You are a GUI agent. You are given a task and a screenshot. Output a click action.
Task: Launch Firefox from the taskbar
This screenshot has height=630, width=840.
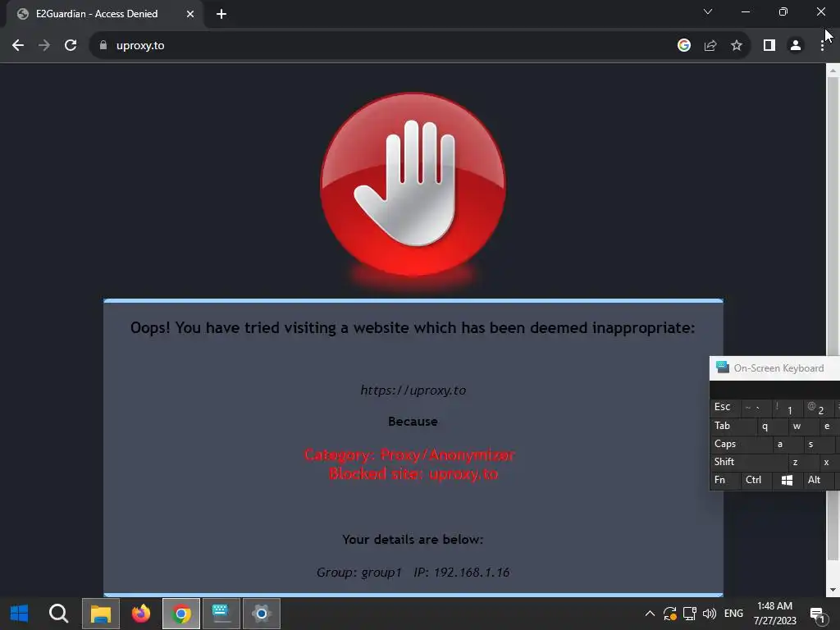click(141, 614)
